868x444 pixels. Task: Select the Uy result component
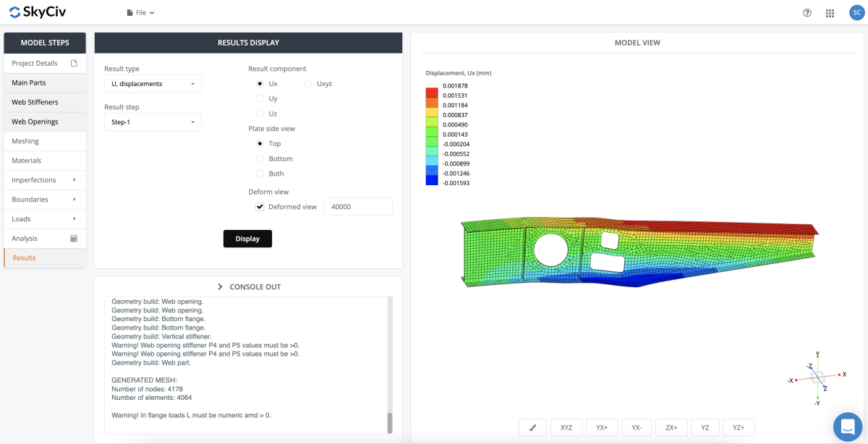(260, 98)
